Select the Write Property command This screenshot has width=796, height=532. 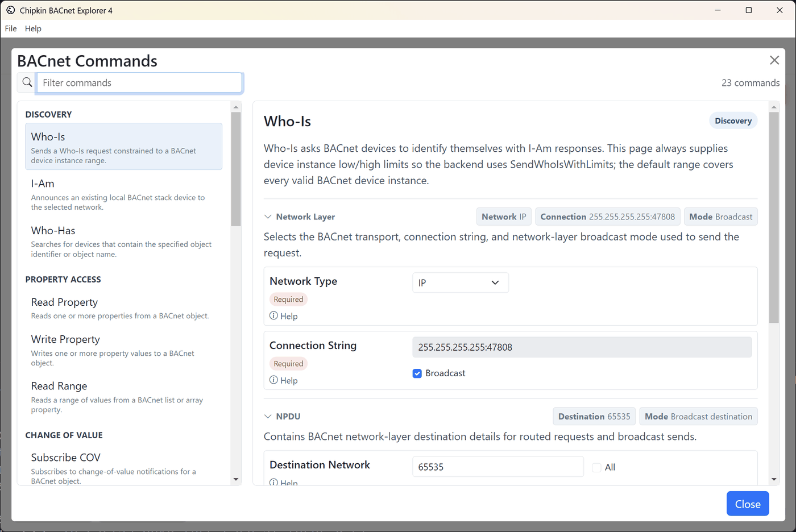point(123,349)
